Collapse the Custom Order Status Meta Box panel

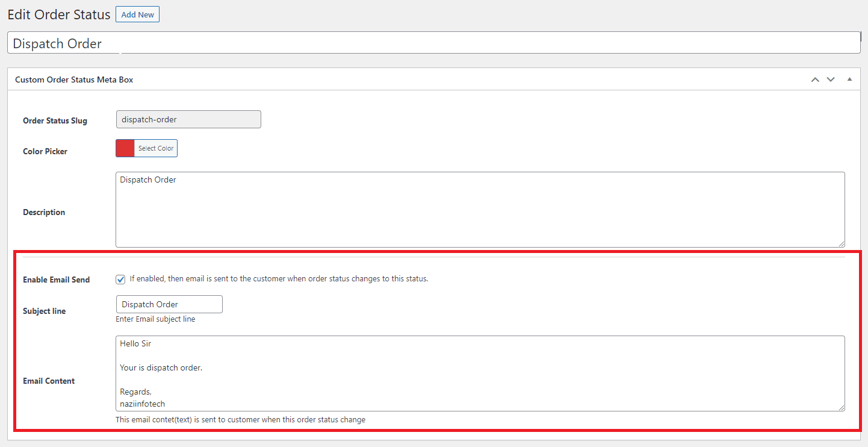pyautogui.click(x=849, y=80)
